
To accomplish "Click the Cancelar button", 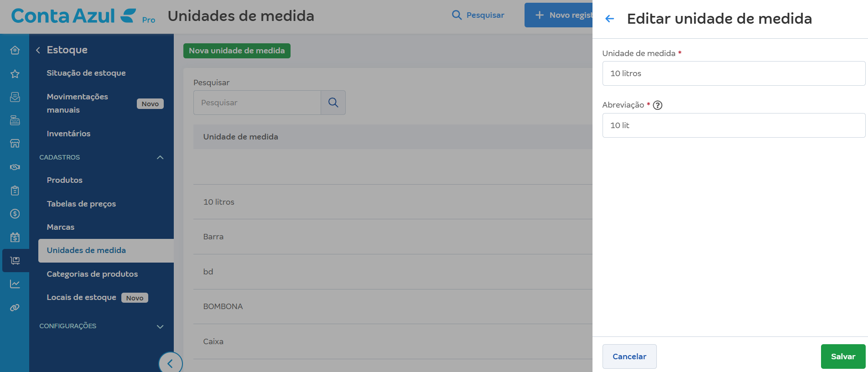I will (x=629, y=356).
